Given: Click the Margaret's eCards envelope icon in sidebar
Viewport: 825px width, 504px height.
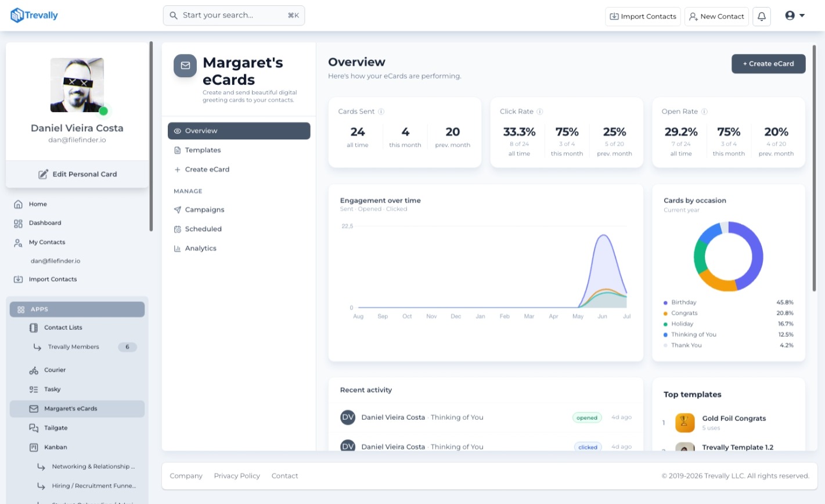Looking at the screenshot, I should (x=34, y=409).
